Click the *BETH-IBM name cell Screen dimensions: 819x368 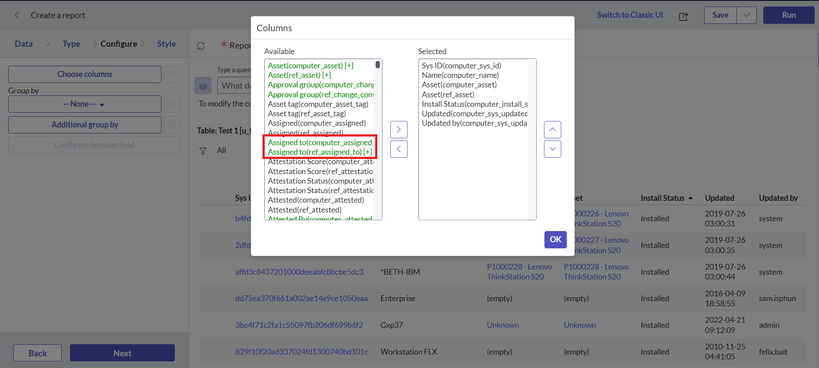tap(401, 272)
